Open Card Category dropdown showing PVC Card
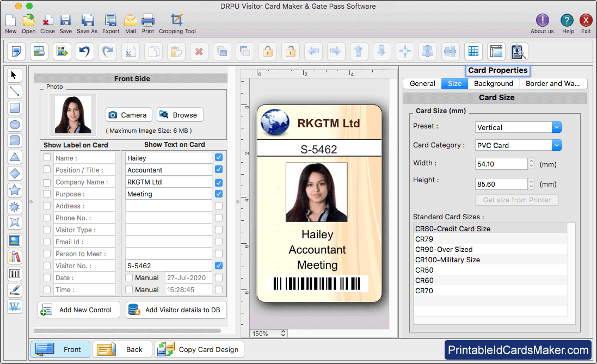 point(518,145)
